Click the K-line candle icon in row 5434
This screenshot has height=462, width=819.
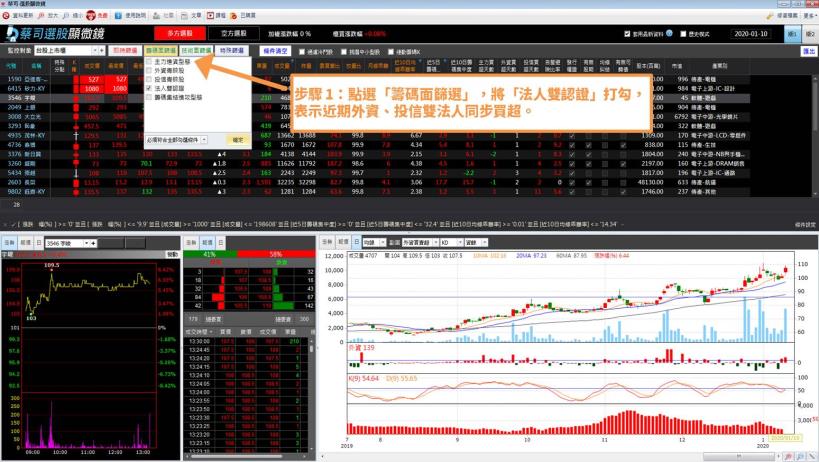pos(76,173)
